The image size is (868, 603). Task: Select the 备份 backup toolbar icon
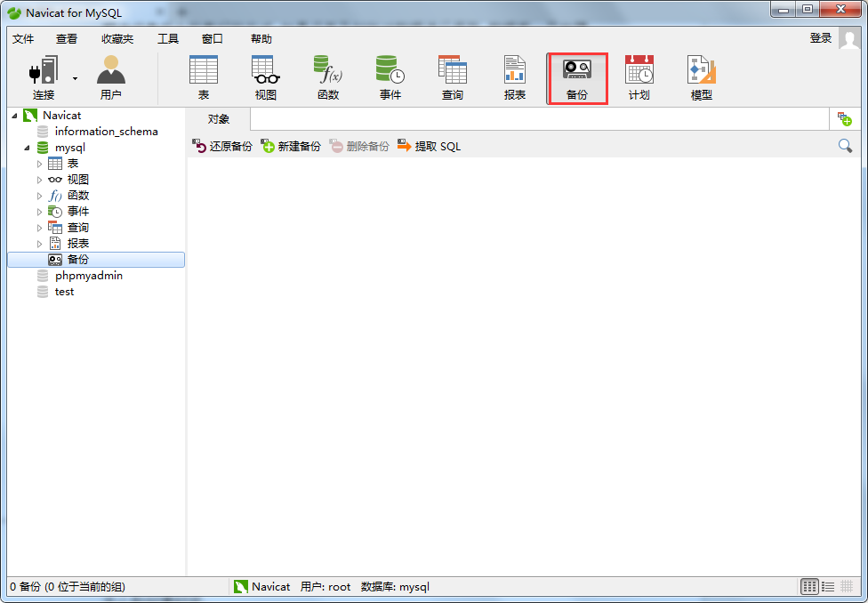tap(577, 78)
